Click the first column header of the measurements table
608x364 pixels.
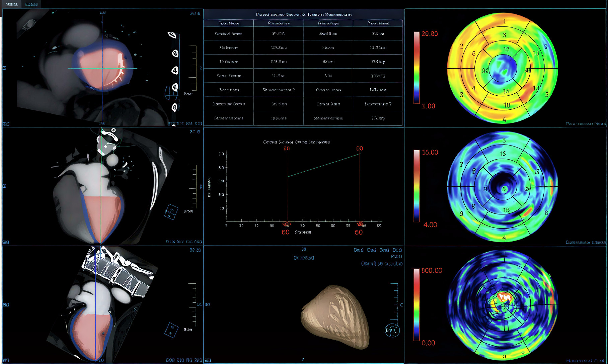click(229, 23)
